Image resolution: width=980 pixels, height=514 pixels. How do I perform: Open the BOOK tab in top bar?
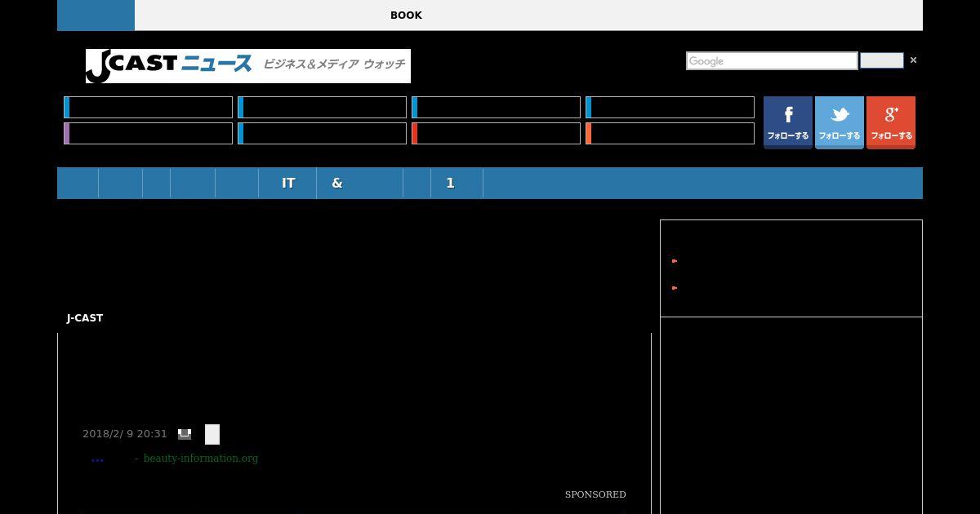tap(406, 16)
